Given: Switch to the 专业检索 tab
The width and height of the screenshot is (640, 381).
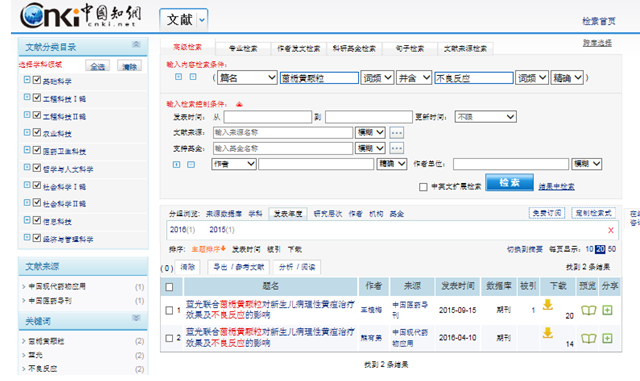Looking at the screenshot, I should [x=243, y=49].
